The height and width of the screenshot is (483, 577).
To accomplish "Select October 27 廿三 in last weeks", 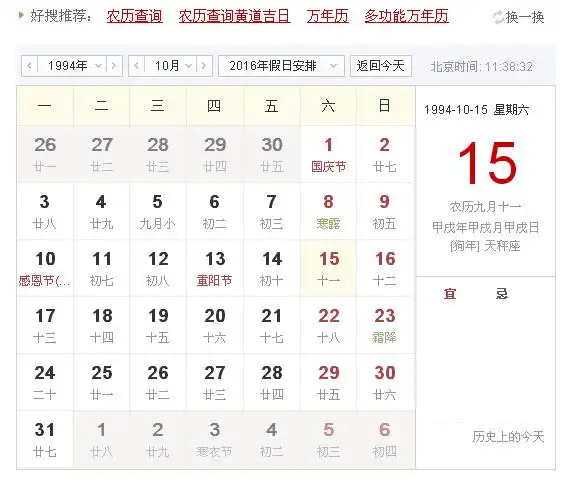I will (215, 383).
